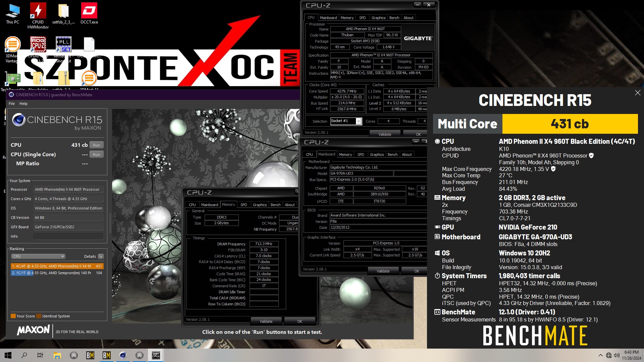Open the taskbar clock showing 6:43 PM
The height and width of the screenshot is (362, 644).
coord(632,355)
